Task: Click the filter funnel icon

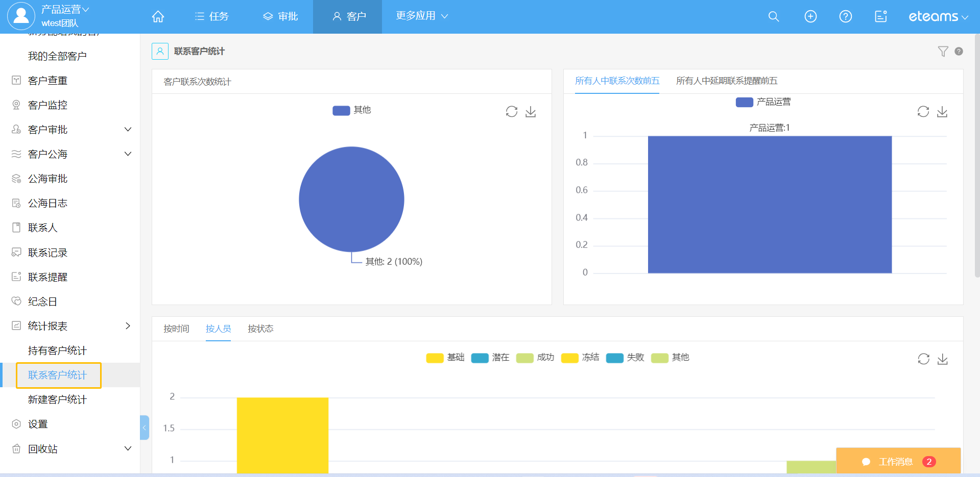Action: (943, 51)
